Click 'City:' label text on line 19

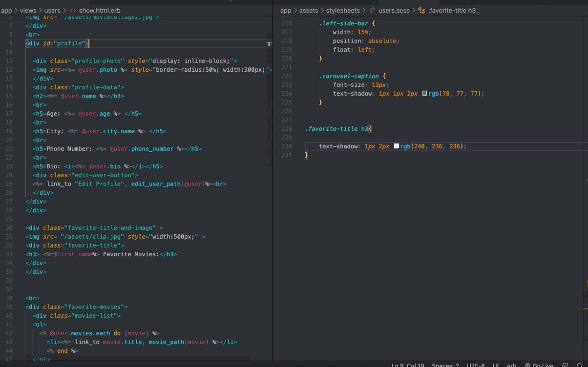coord(56,131)
